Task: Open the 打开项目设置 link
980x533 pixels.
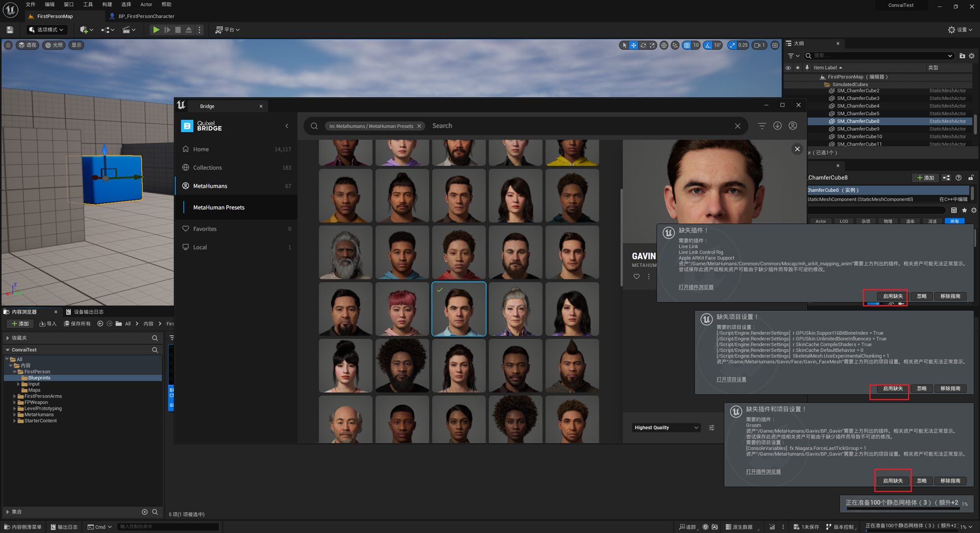Action: tap(731, 379)
